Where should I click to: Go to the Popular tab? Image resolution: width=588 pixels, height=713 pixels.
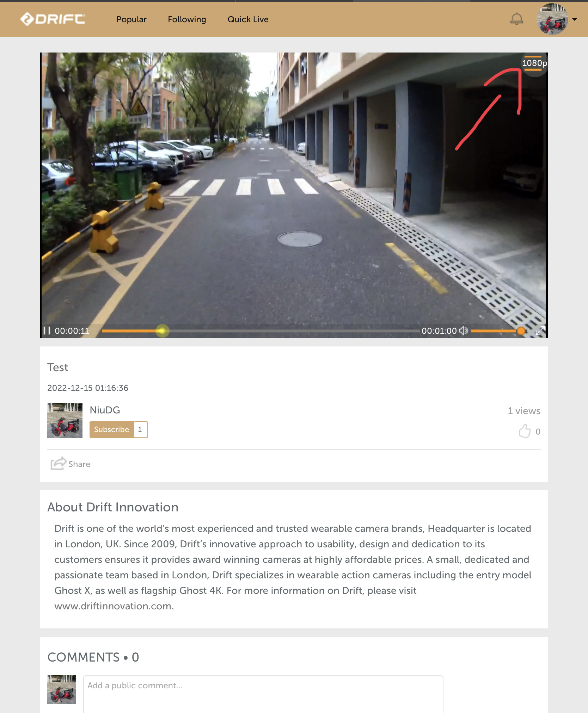(131, 19)
